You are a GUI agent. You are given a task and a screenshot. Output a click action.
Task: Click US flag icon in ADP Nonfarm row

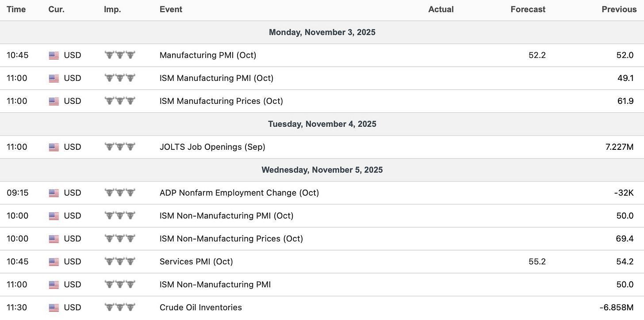(54, 193)
